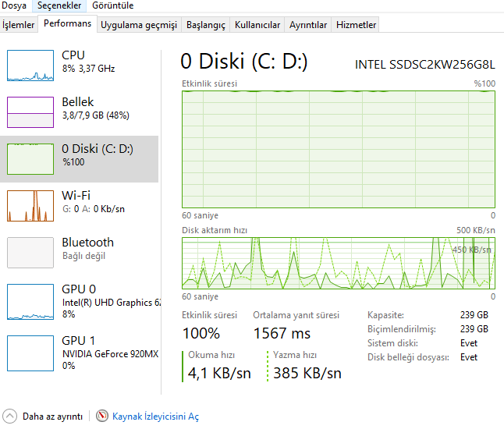Switch to the Hizmetler tab
The width and height of the screenshot is (504, 429).
point(356,25)
